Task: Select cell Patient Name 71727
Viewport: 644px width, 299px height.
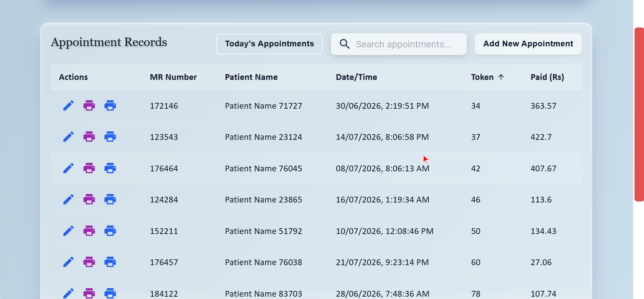Action: [263, 106]
